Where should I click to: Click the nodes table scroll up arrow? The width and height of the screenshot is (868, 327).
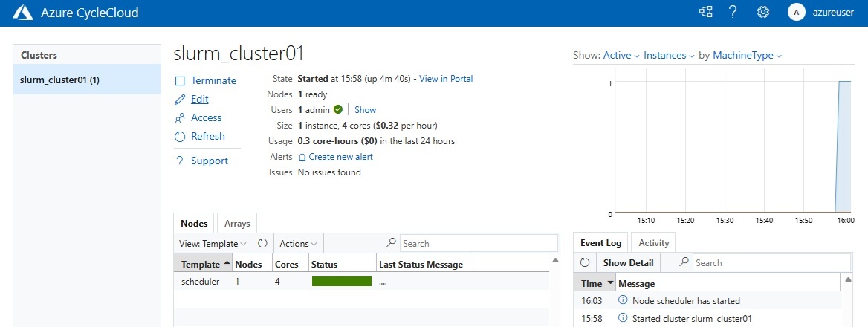click(555, 259)
